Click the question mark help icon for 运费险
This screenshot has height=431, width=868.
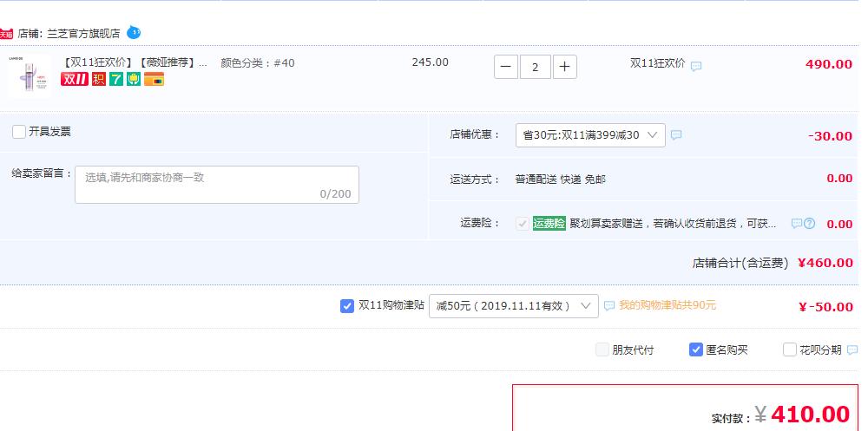(809, 224)
